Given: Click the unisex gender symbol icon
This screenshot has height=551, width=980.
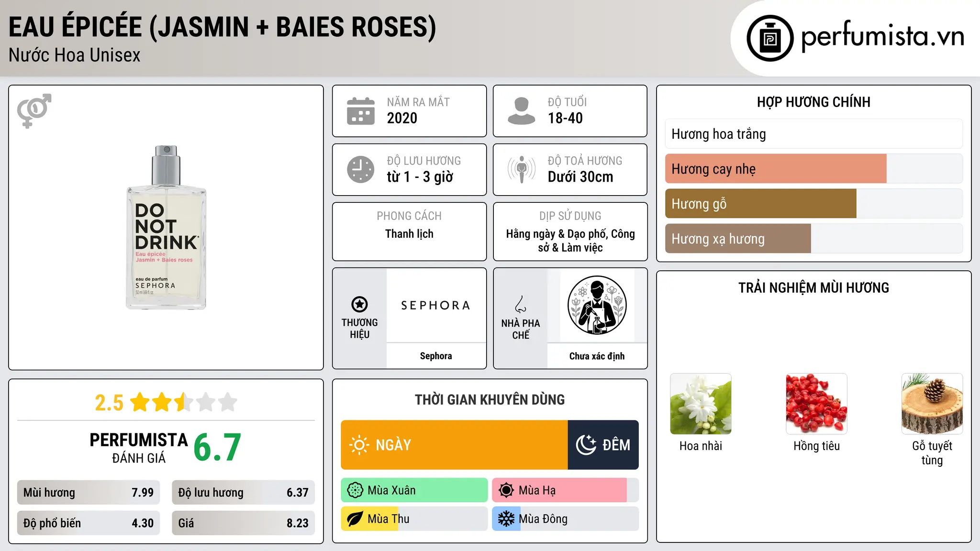Looking at the screenshot, I should click(x=34, y=110).
